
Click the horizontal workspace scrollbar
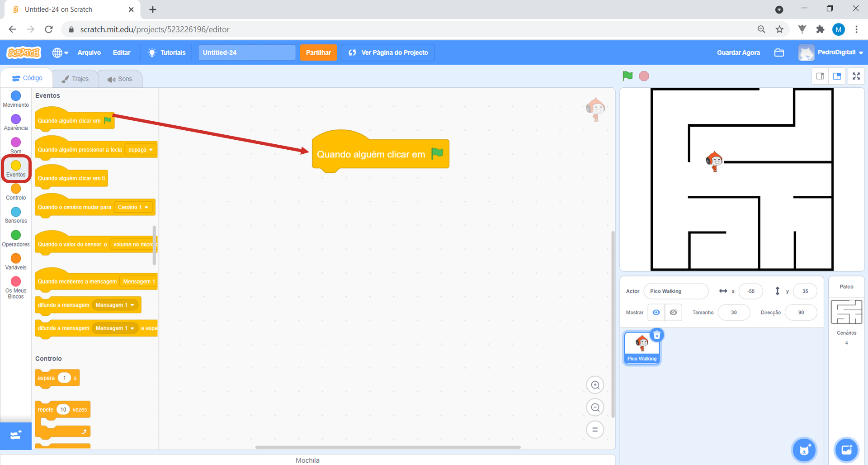pos(388,447)
